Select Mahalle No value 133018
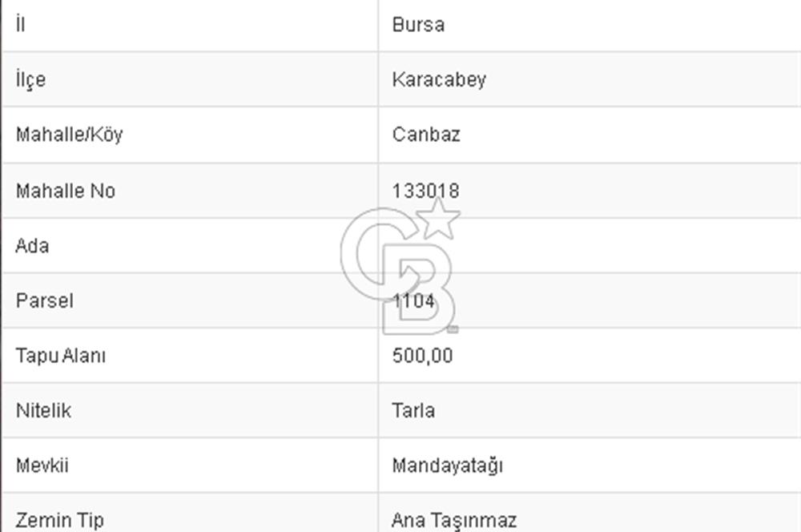The width and height of the screenshot is (801, 532). click(x=425, y=191)
